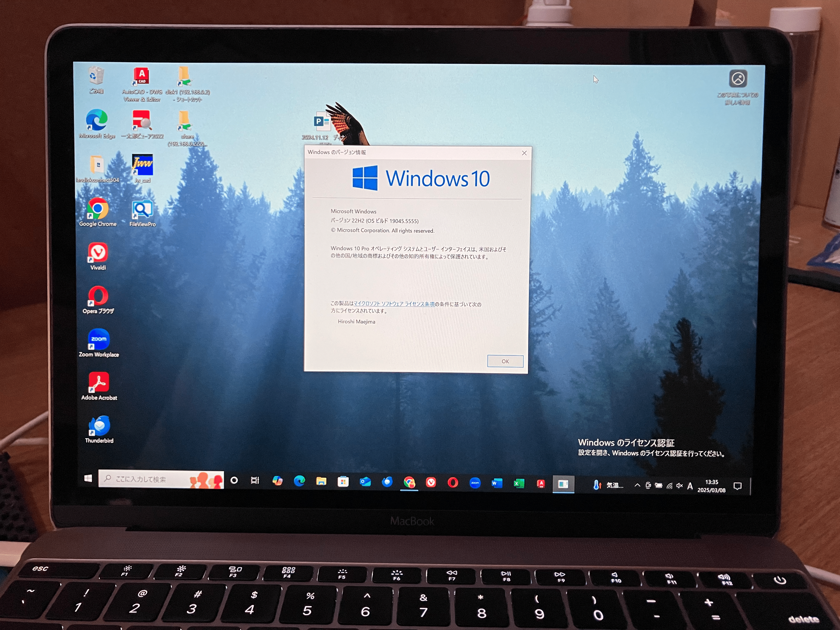Screen dimensions: 840x630
Task: Click the 'Hiroshi Maejima' licensee text
Action: pos(357,322)
